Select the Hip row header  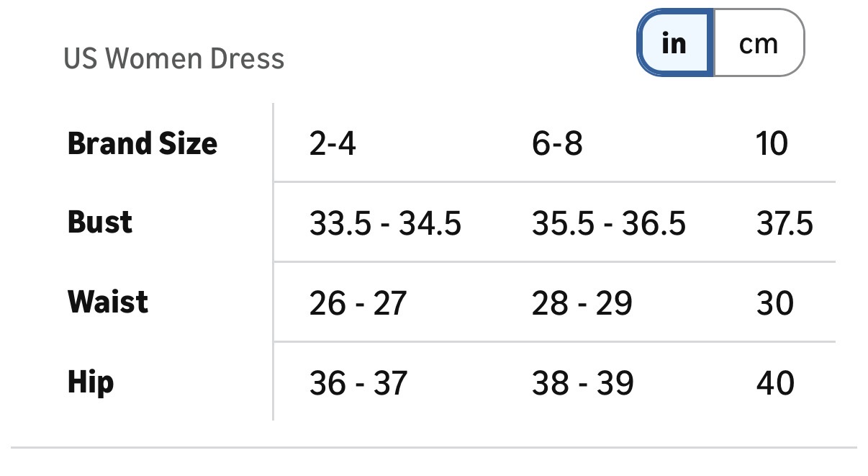click(x=91, y=382)
